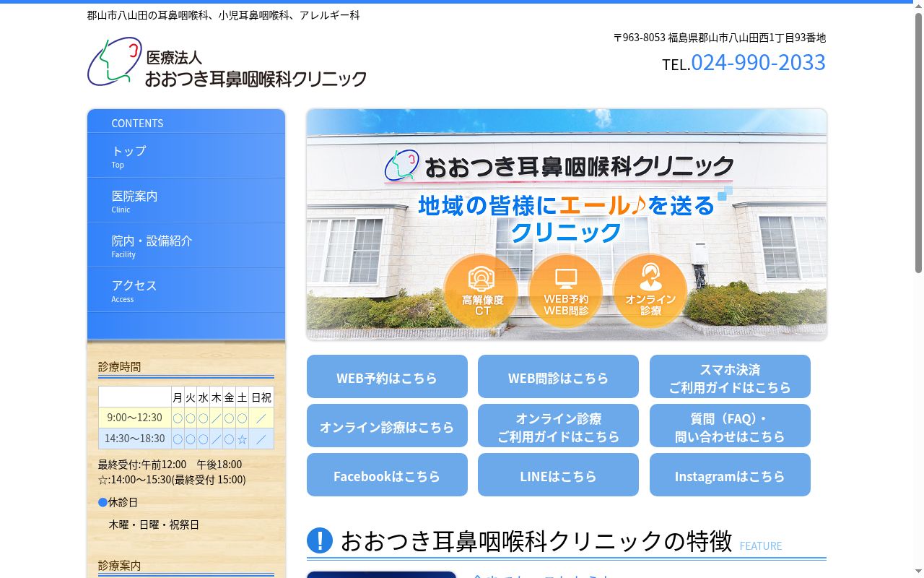Open オンライン診療ご利用ガイドはこちら button

point(558,426)
